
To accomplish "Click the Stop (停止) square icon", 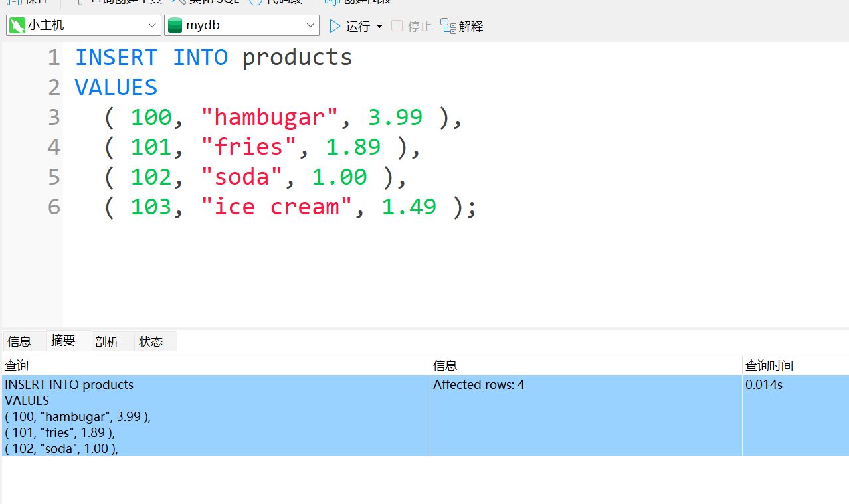I will coord(397,26).
